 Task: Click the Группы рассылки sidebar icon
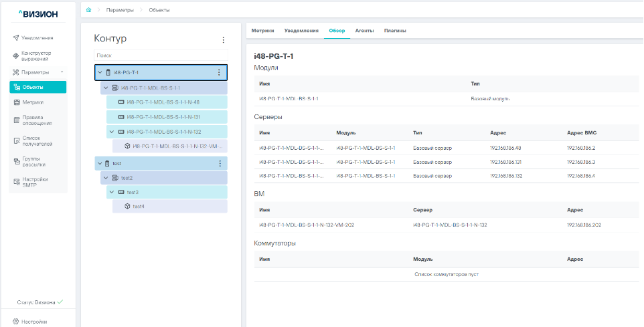click(x=17, y=162)
